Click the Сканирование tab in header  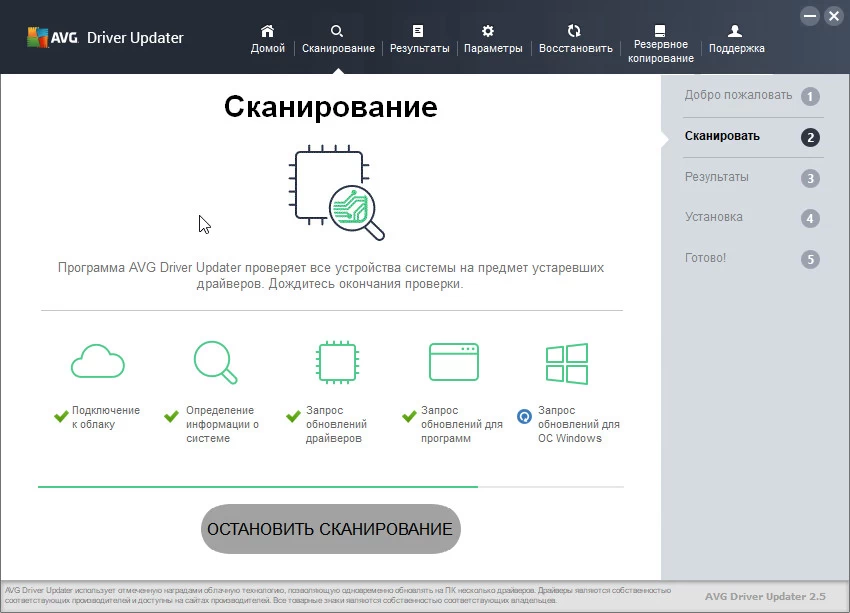[338, 39]
